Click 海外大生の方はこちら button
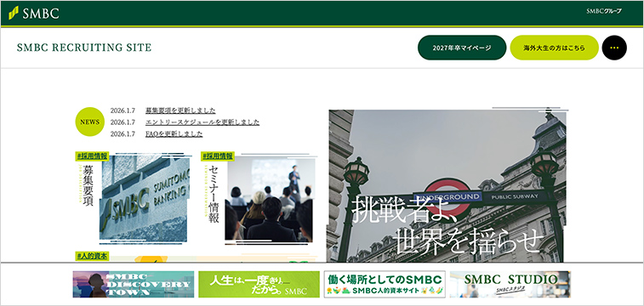The height and width of the screenshot is (306, 644). [554, 48]
